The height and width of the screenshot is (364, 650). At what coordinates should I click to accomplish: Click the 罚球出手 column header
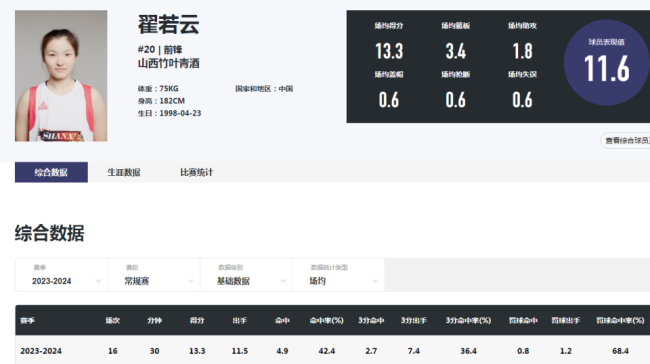pos(566,320)
